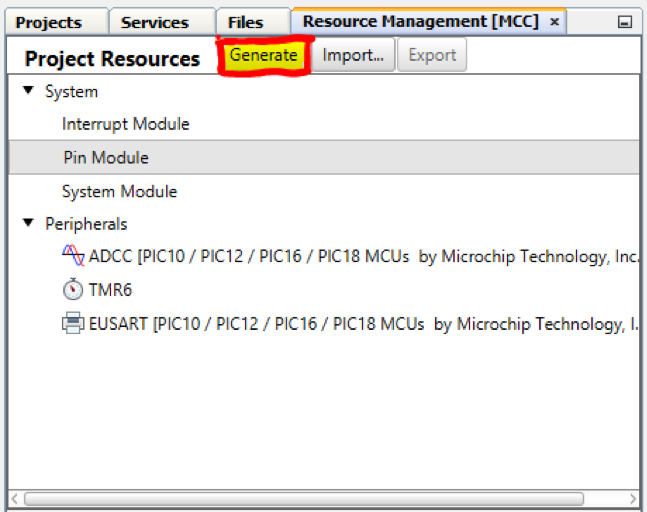The image size is (647, 512).
Task: Switch to the Projects tab
Action: (48, 22)
